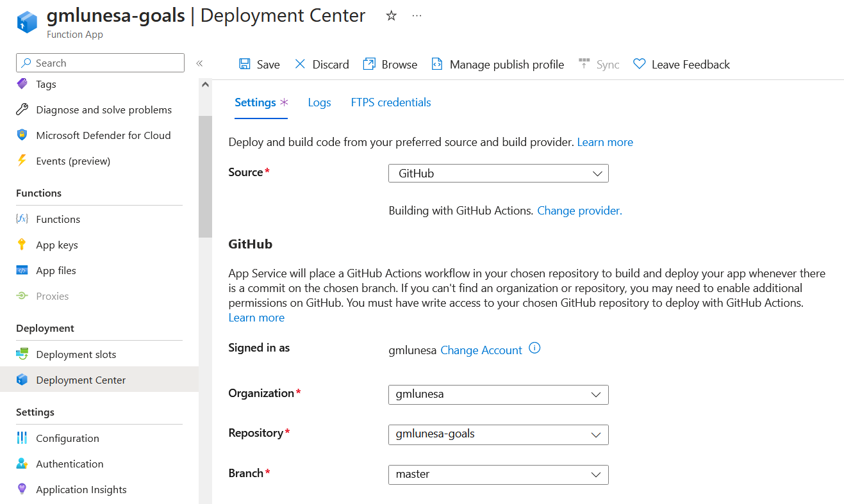Image resolution: width=844 pixels, height=504 pixels.
Task: Click the info icon next to Change Account
Action: pos(534,349)
